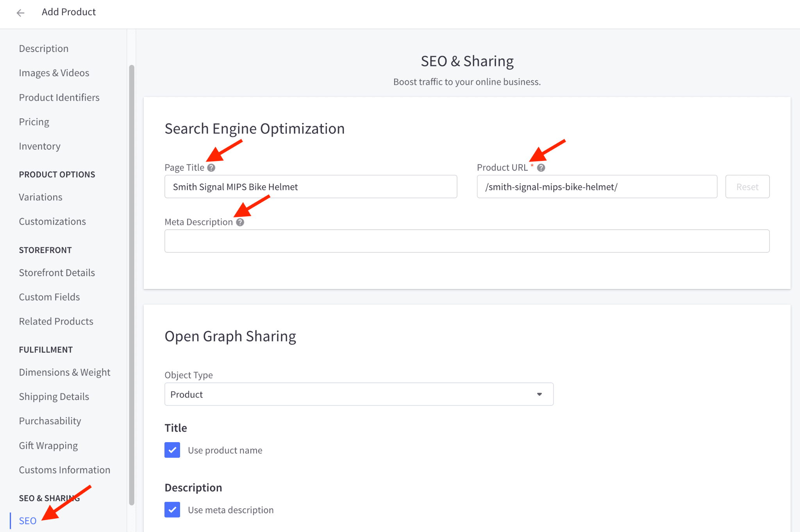Image resolution: width=800 pixels, height=532 pixels.
Task: Select Product from Object Type dropdown
Action: (359, 394)
